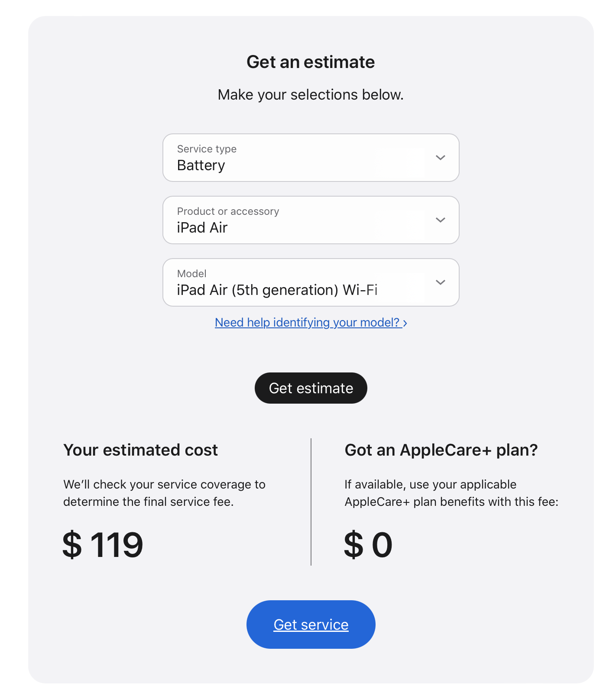Click the arrow icon after the help link
Image resolution: width=616 pixels, height=699 pixels.
coord(405,323)
